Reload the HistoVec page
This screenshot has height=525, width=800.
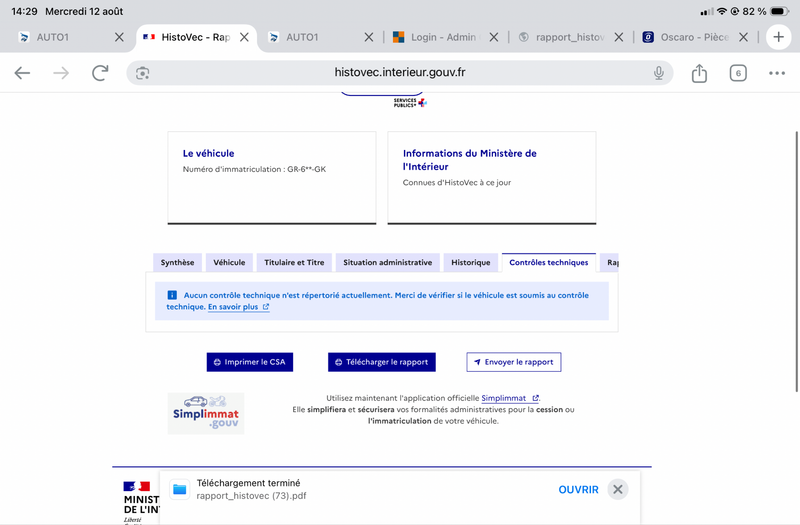(x=100, y=73)
